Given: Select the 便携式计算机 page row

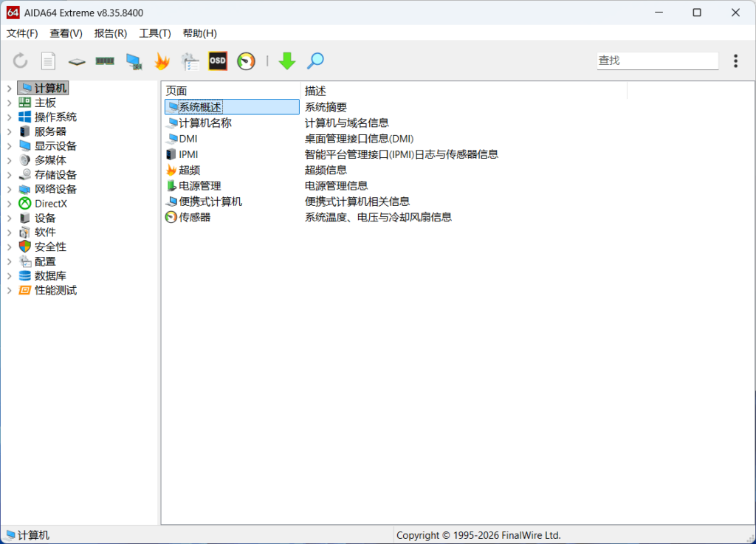Looking at the screenshot, I should click(x=232, y=202).
